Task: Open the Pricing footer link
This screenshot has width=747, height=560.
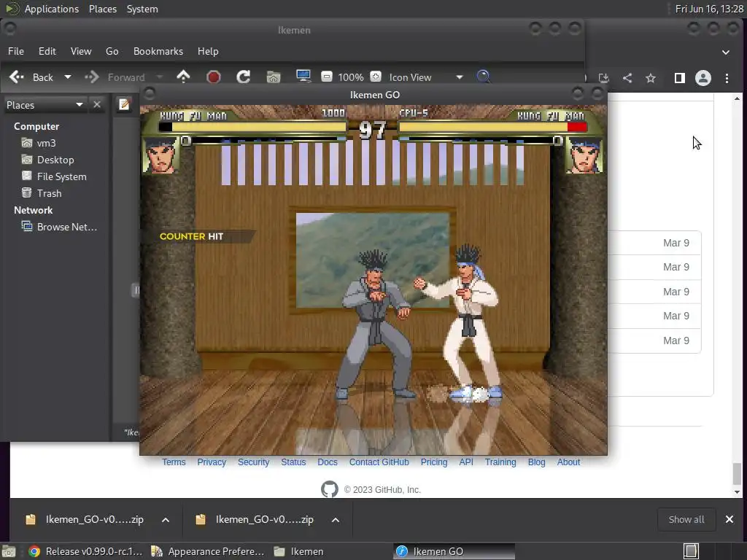Action: (x=434, y=462)
